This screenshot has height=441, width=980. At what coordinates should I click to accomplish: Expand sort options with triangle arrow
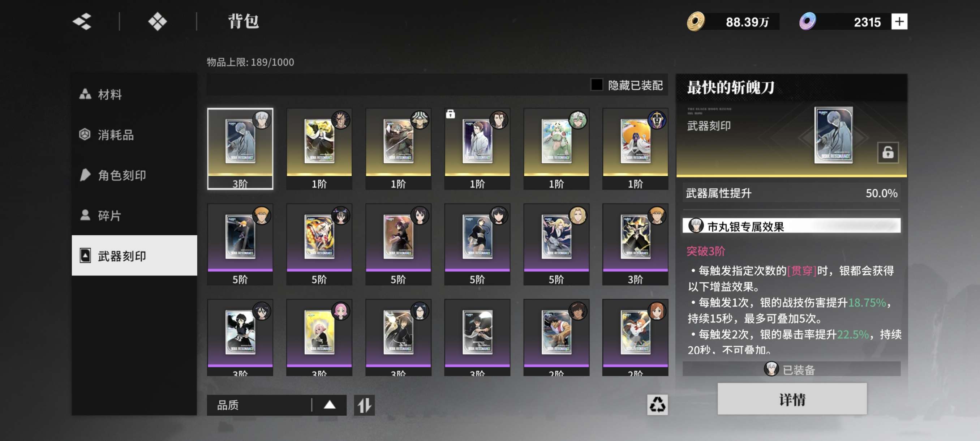(x=330, y=405)
